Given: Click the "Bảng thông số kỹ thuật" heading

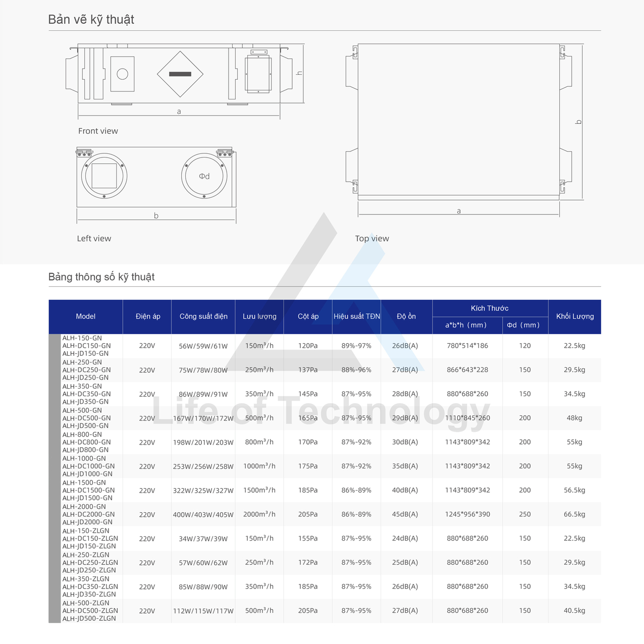Looking at the screenshot, I should (x=101, y=277).
